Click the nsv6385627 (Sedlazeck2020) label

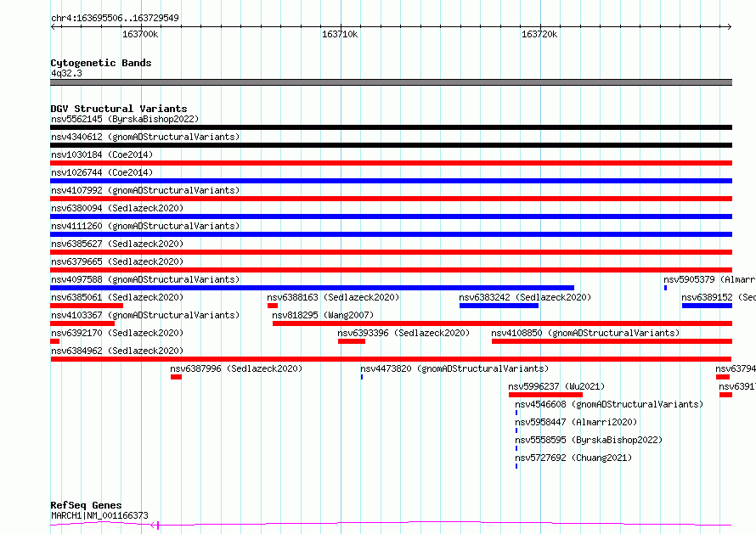(x=117, y=244)
